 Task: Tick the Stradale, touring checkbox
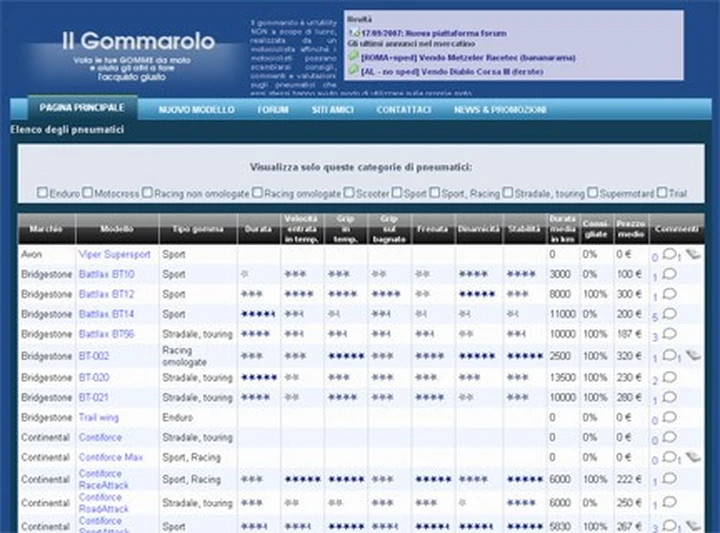[x=507, y=192]
